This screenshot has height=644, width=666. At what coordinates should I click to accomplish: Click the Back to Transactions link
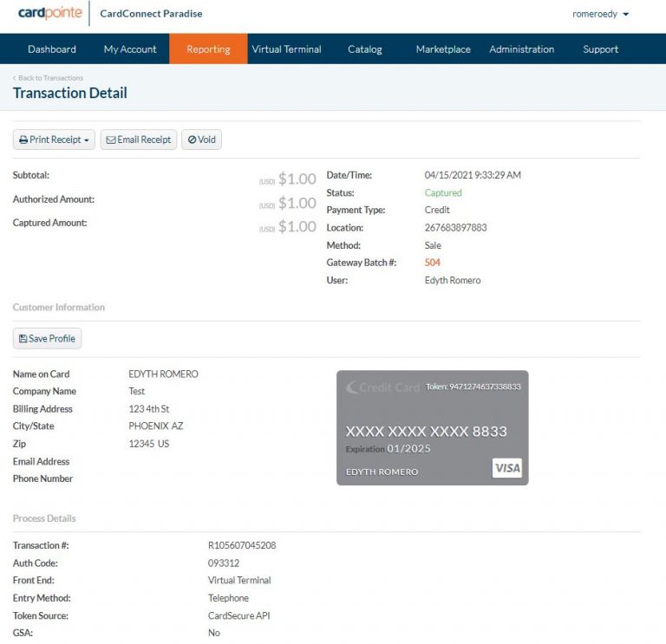click(49, 78)
